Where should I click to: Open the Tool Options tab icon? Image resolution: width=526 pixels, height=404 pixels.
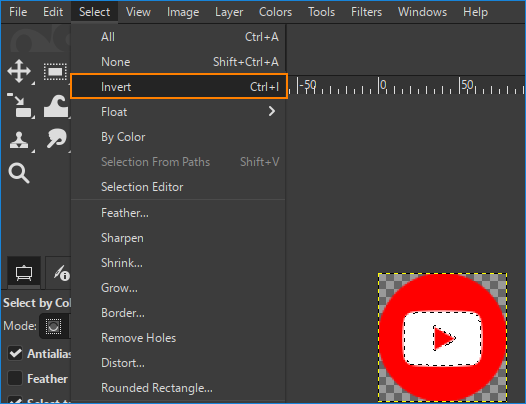24,273
